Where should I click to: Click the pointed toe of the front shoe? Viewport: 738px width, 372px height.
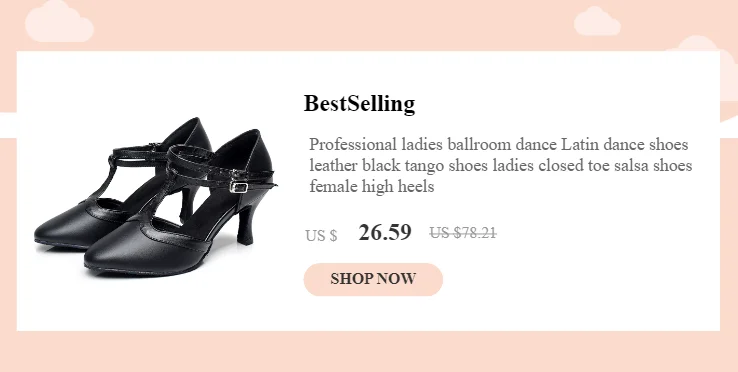point(101,258)
